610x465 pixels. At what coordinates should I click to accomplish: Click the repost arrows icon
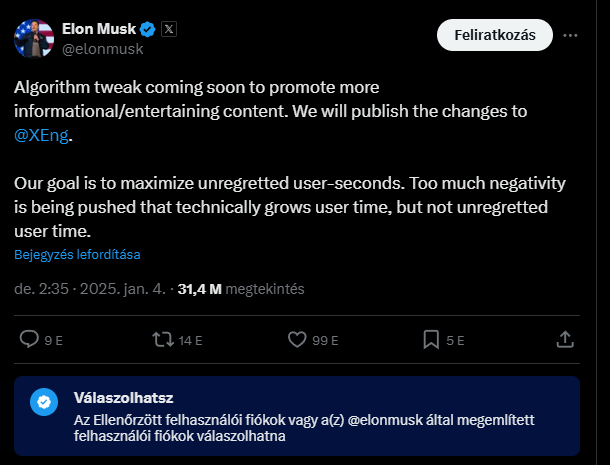pos(161,340)
